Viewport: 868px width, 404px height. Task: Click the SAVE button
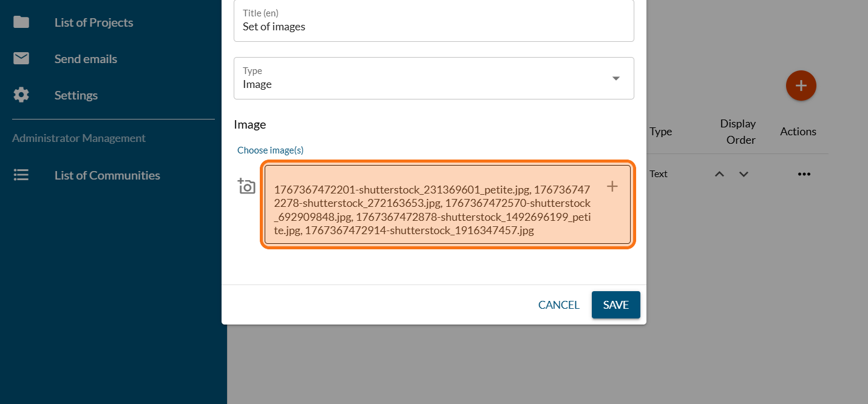point(615,305)
